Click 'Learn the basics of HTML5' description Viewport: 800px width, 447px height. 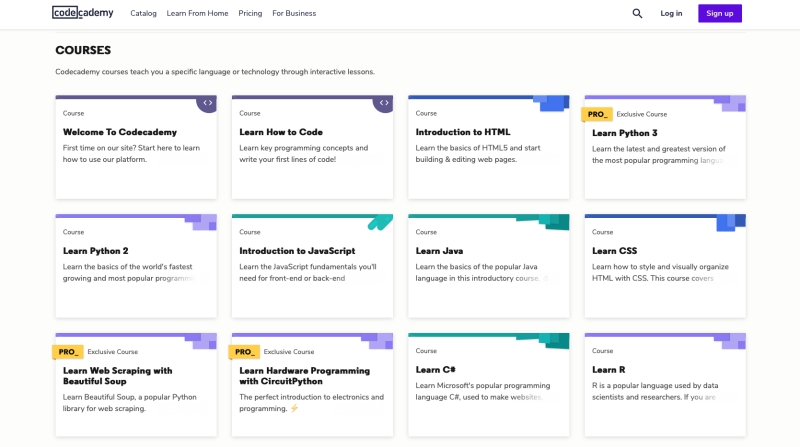tap(478, 154)
